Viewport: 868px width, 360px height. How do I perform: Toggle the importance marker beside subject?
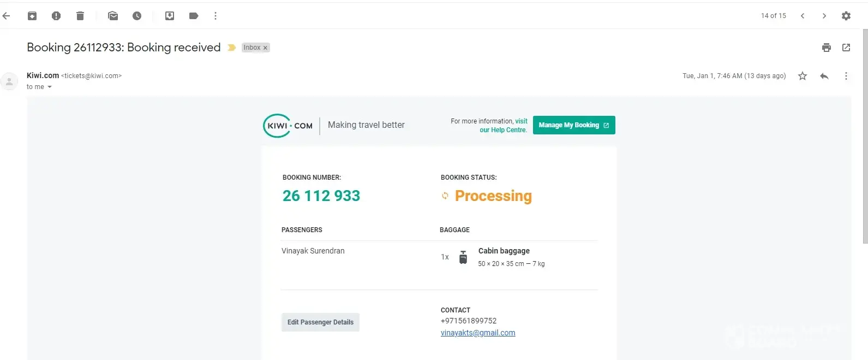tap(231, 48)
